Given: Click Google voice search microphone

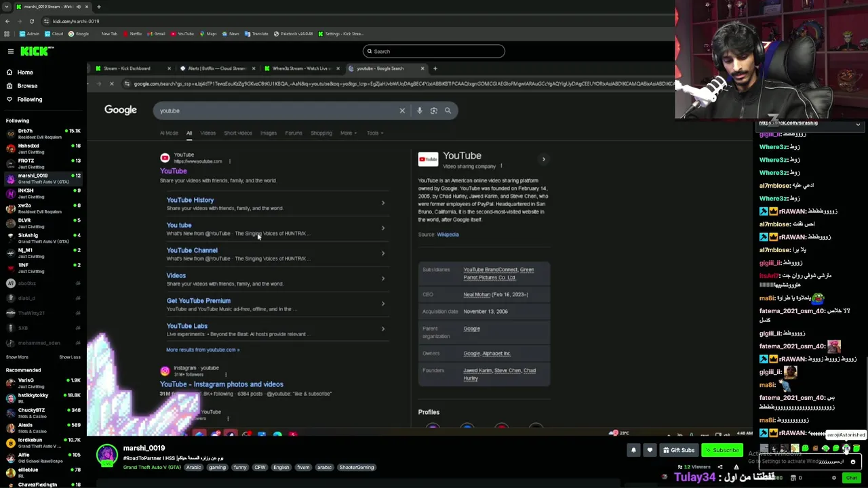Looking at the screenshot, I should tap(419, 110).
